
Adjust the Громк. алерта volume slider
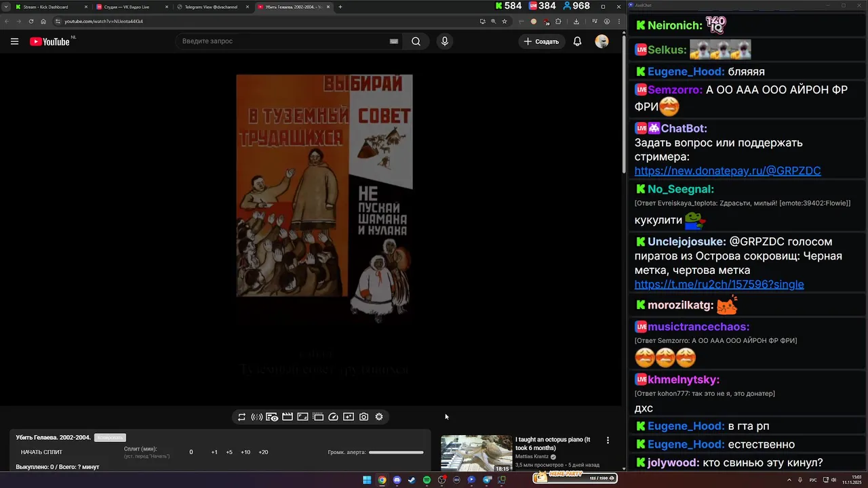396,452
